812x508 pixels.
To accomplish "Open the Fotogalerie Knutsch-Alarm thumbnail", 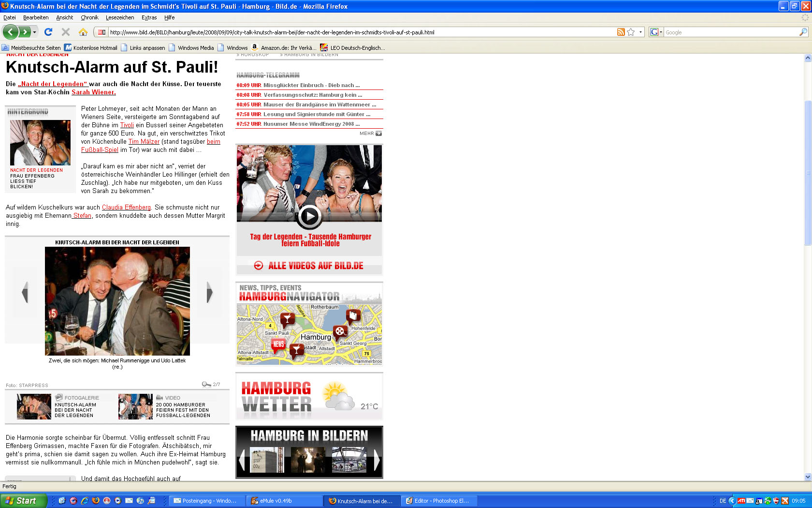I will (34, 406).
